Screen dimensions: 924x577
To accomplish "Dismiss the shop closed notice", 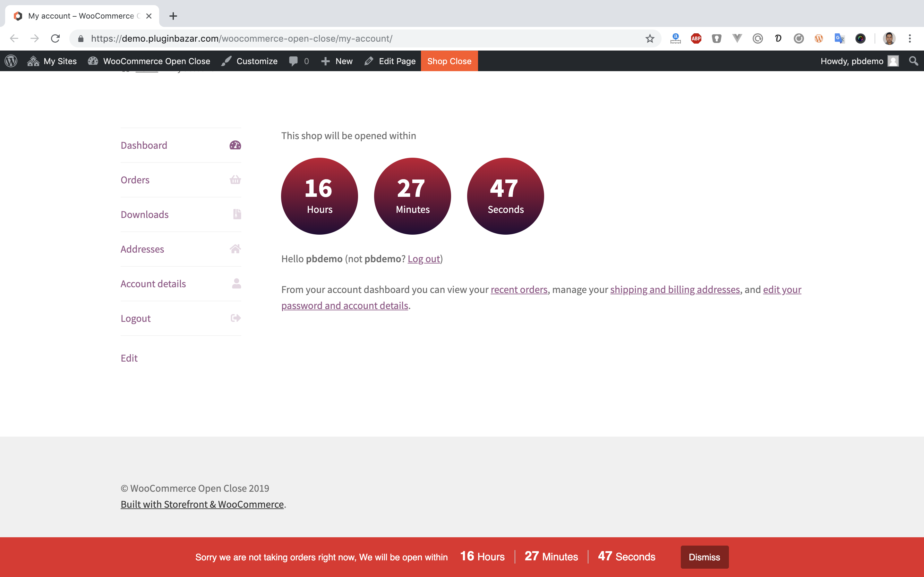I will pyautogui.click(x=704, y=557).
